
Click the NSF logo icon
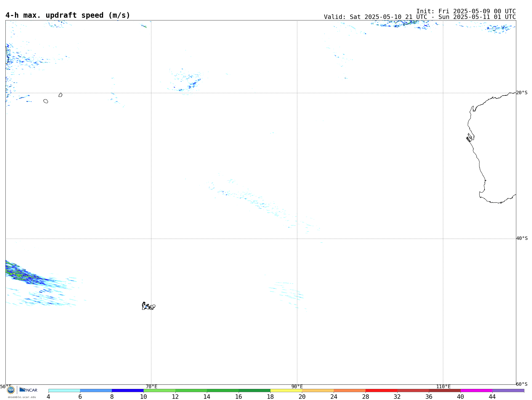pos(11,390)
